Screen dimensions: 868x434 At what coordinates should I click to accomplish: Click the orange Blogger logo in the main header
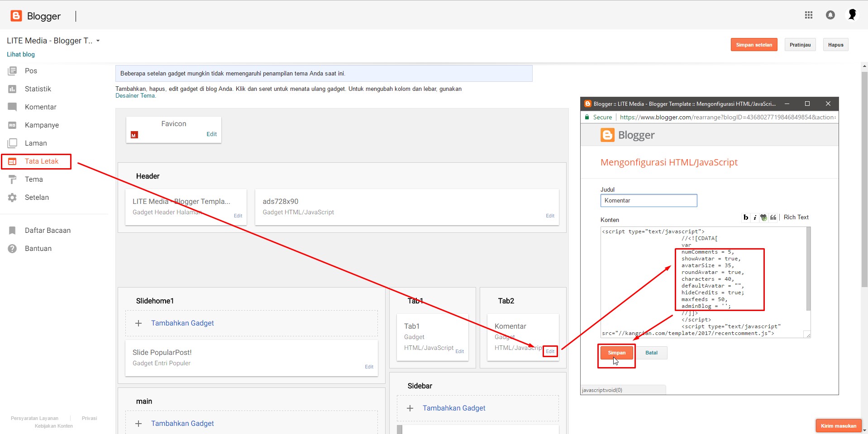[x=16, y=16]
